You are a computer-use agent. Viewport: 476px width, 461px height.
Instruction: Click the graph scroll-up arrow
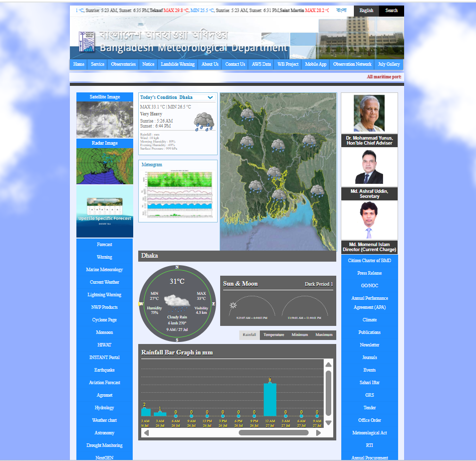pos(328,365)
